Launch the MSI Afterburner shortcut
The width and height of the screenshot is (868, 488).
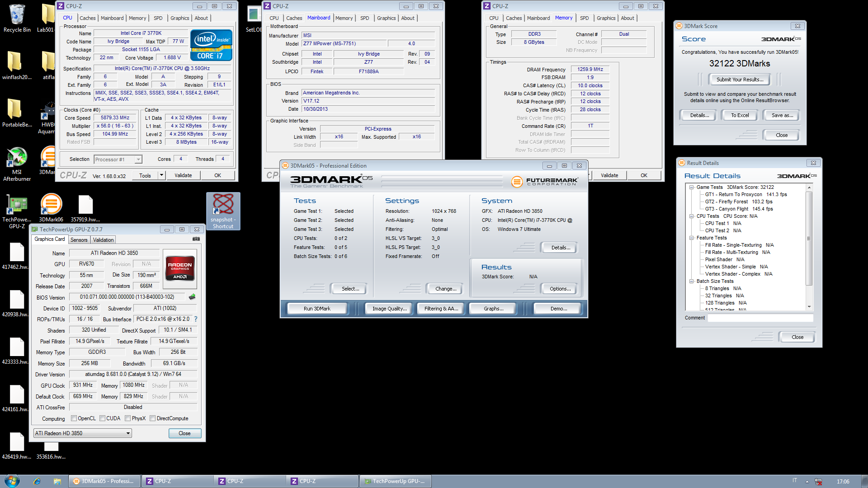[17, 164]
